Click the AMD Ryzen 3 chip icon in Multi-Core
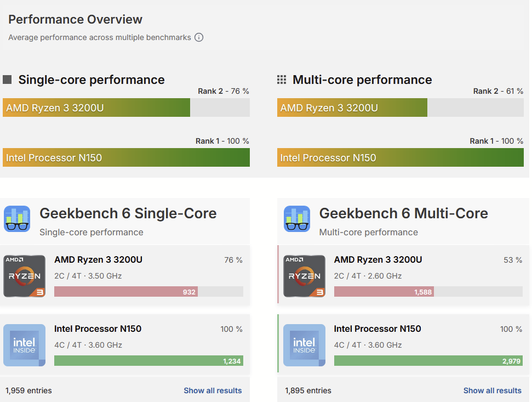 (x=304, y=276)
